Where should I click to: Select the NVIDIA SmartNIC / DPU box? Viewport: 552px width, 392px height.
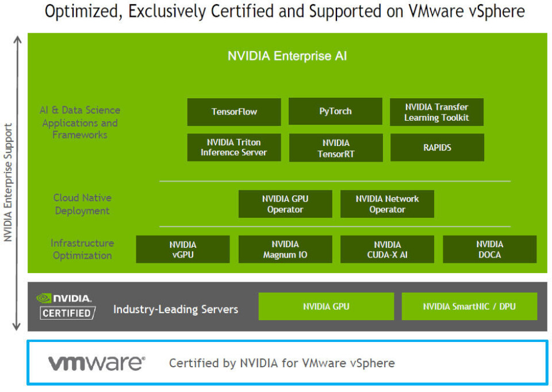469,306
